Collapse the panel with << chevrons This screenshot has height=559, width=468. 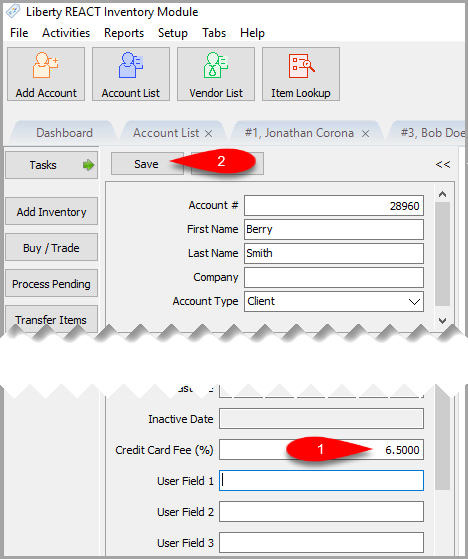pos(443,164)
